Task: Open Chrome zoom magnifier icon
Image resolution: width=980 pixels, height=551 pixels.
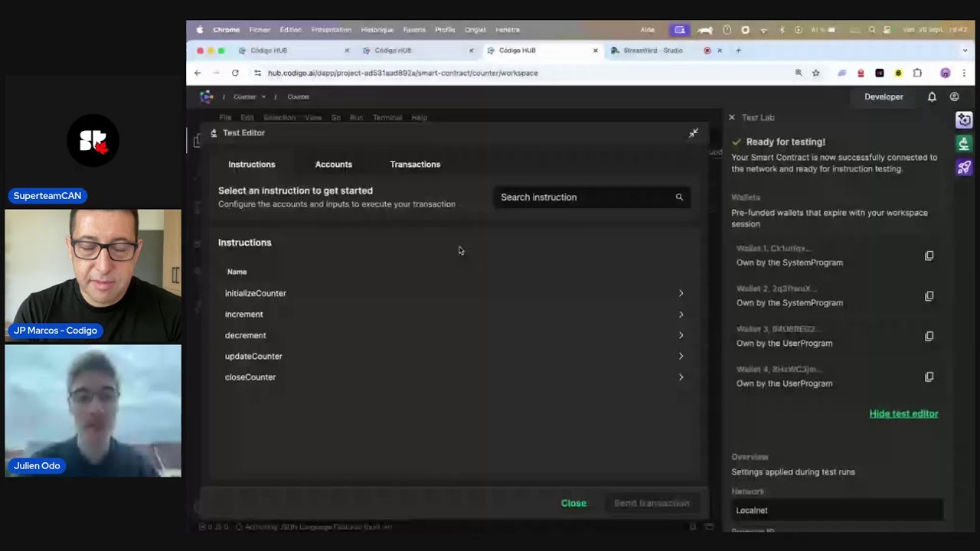Action: click(799, 73)
